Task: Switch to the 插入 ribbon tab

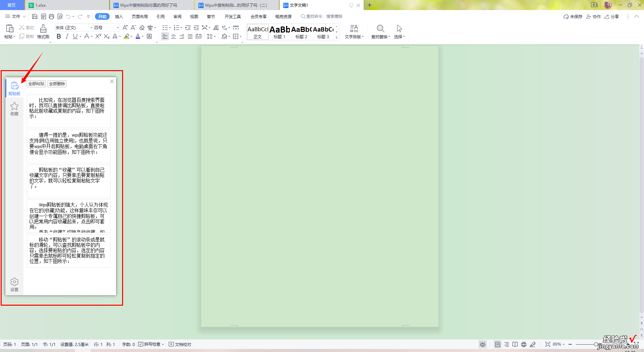Action: pos(119,16)
